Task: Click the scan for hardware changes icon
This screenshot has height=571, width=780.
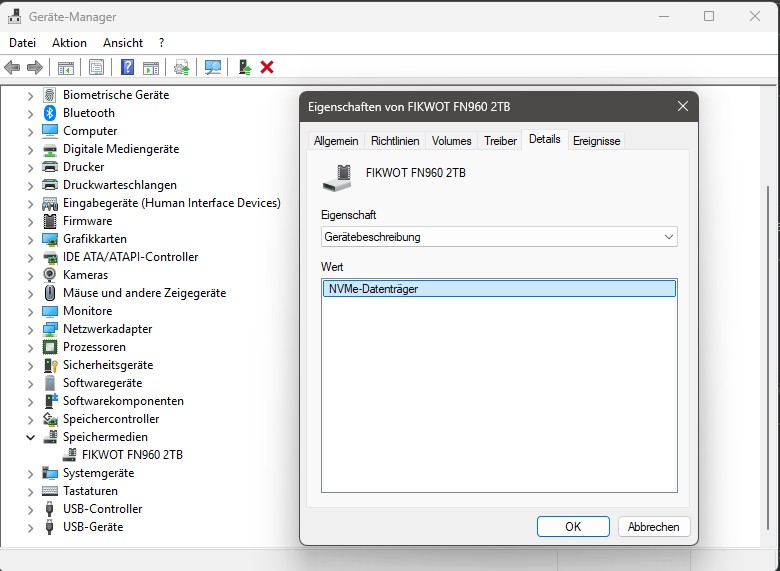Action: [213, 67]
